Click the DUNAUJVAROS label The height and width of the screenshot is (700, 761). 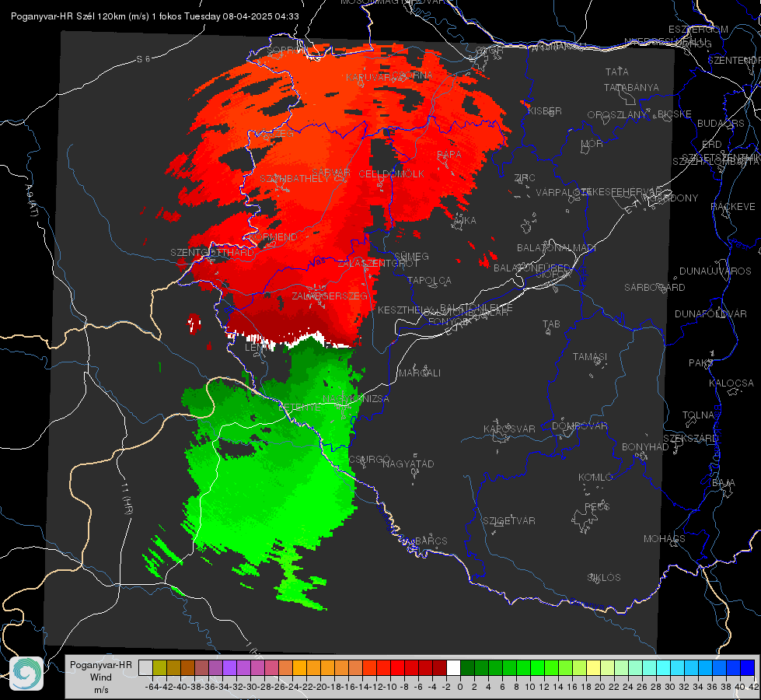point(715,271)
